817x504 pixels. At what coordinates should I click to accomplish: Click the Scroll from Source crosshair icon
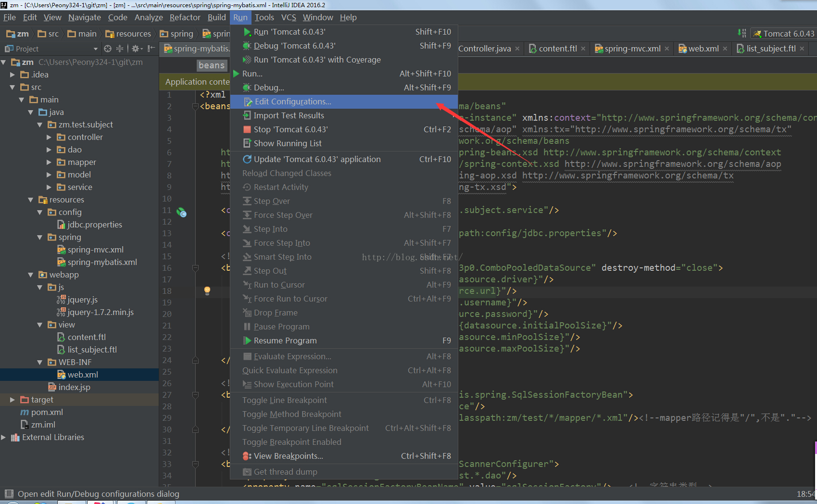coord(108,49)
